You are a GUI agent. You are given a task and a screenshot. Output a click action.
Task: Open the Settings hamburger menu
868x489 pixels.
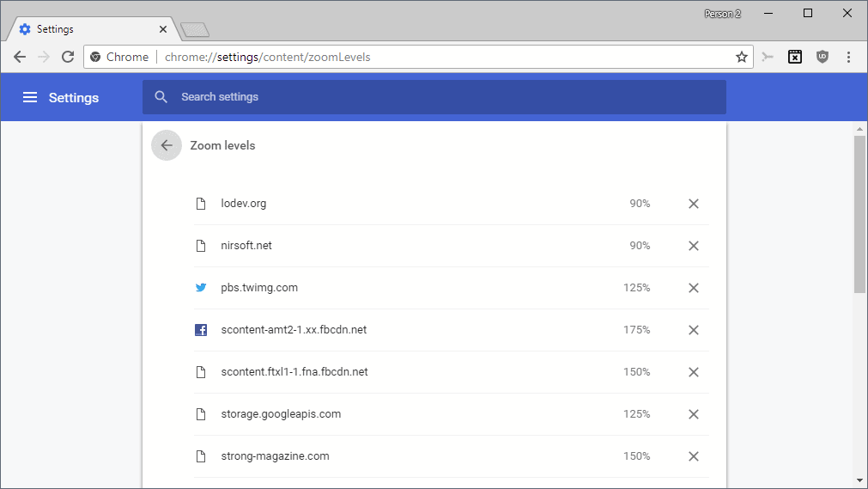pyautogui.click(x=30, y=98)
